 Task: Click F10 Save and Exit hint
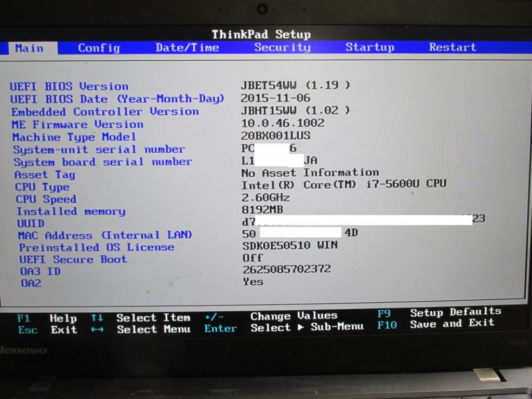tap(435, 323)
